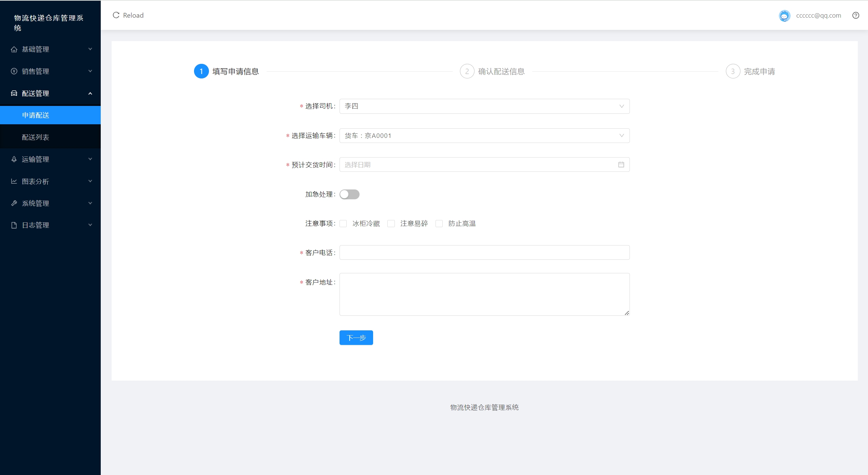Click the help question mark icon

[855, 15]
